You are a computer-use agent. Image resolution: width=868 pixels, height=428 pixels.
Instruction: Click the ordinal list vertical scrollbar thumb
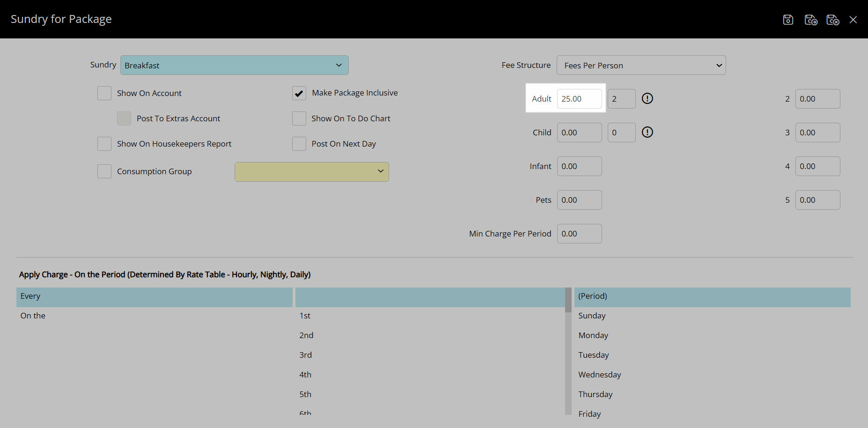point(568,300)
